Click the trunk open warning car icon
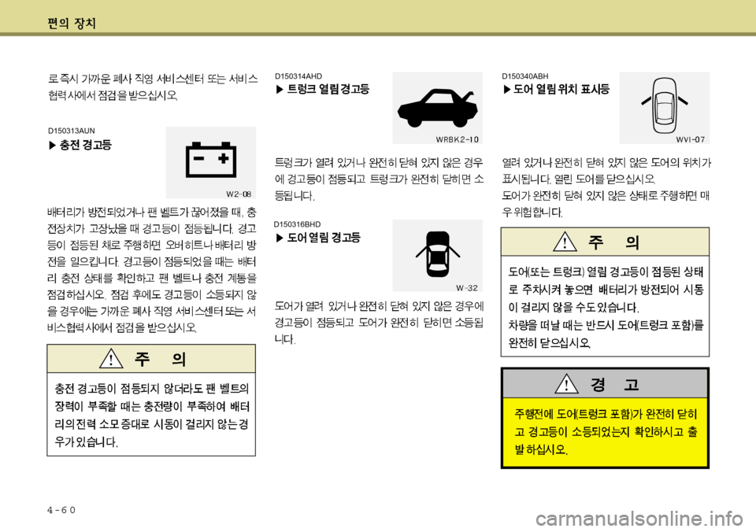756x532 pixels. point(437,108)
